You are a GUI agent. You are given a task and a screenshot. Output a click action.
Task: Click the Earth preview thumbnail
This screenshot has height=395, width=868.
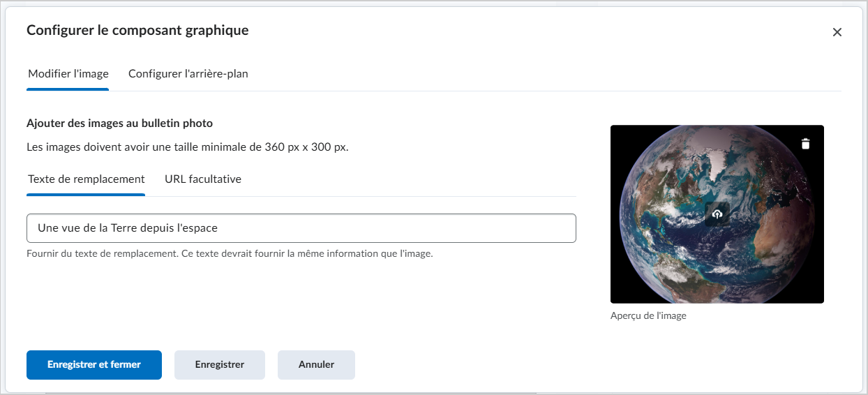pos(717,214)
